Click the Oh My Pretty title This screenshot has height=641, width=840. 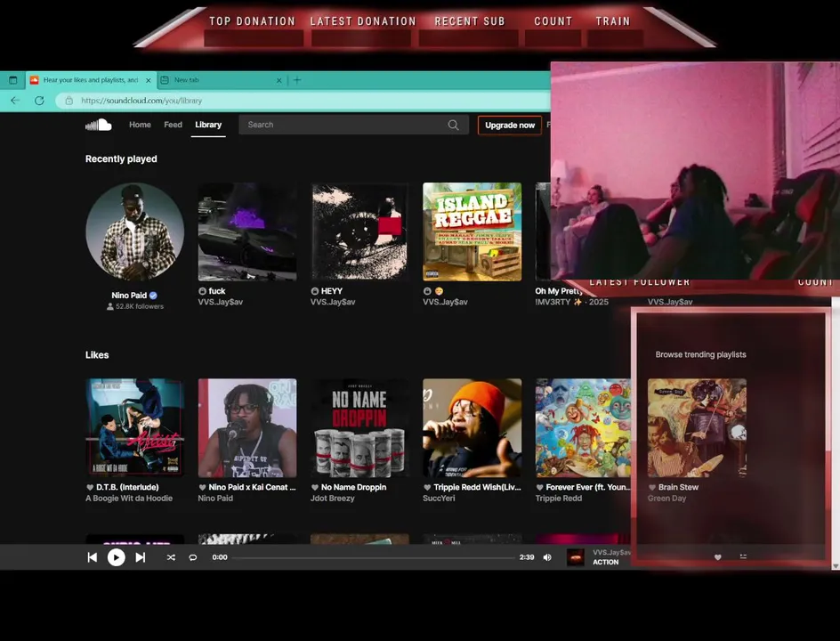[x=559, y=291]
